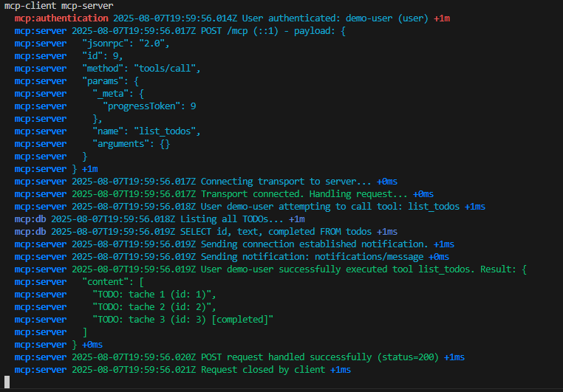Click the mcp:db "Listing all TODOs..." line
563x392 pixels.
tap(231, 219)
